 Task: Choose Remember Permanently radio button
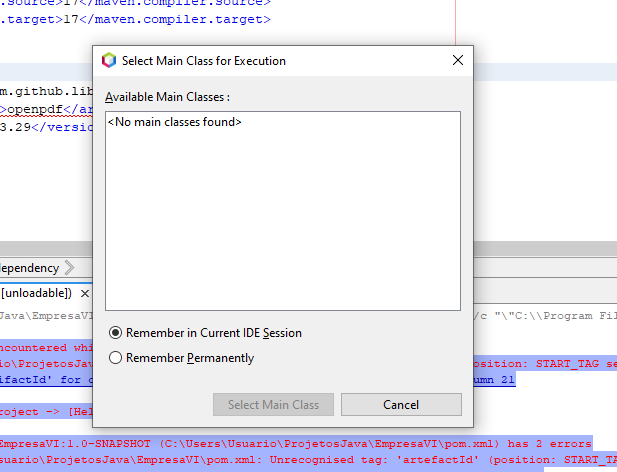click(181, 358)
